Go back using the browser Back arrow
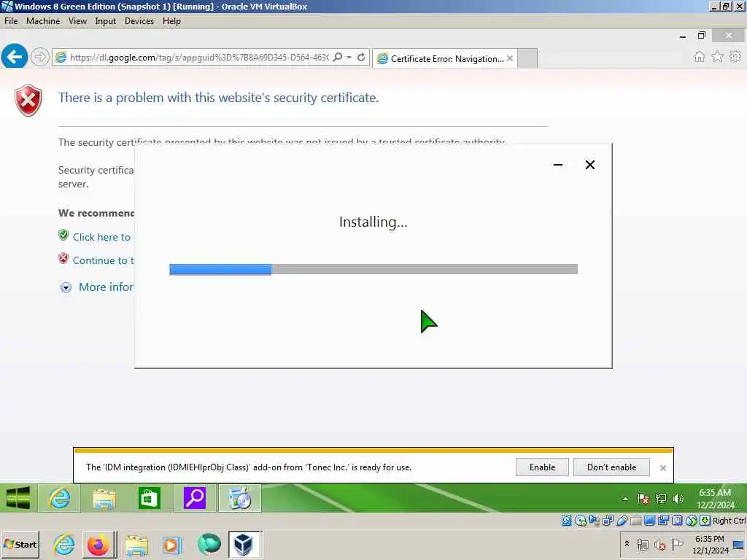 pos(15,57)
